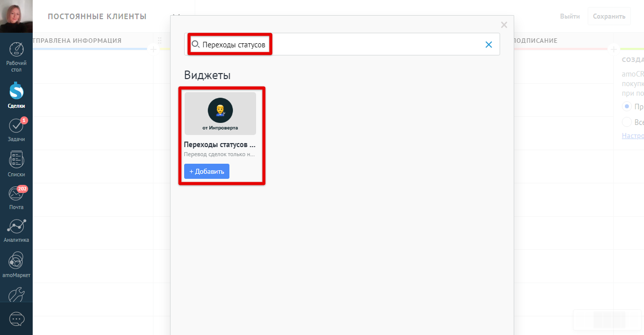The width and height of the screenshot is (644, 335).
Task: Click the + Добавить button
Action: 207,171
